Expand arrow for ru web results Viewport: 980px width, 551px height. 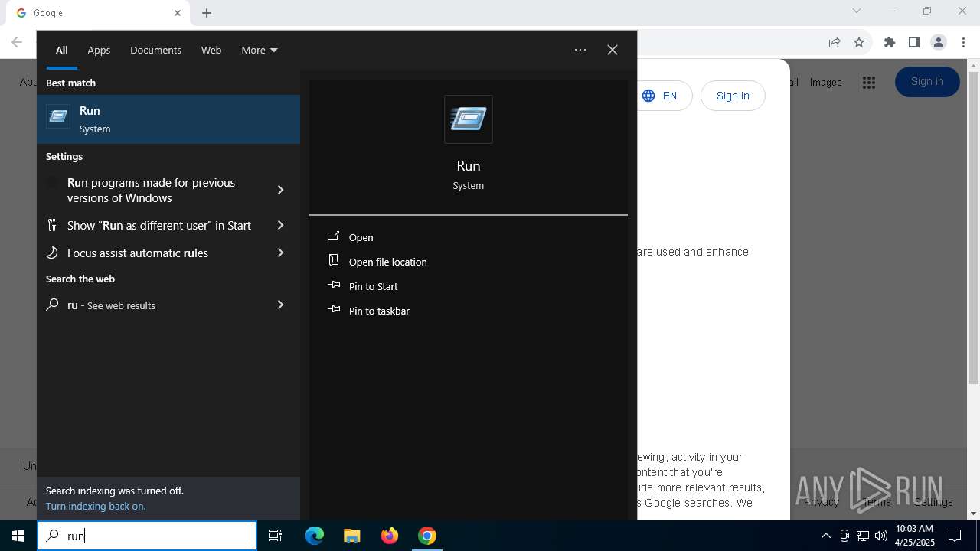[x=280, y=305]
